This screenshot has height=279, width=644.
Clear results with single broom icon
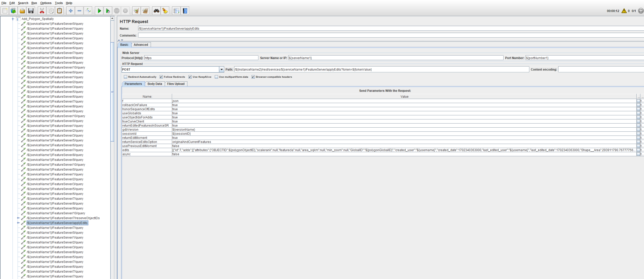click(x=137, y=11)
